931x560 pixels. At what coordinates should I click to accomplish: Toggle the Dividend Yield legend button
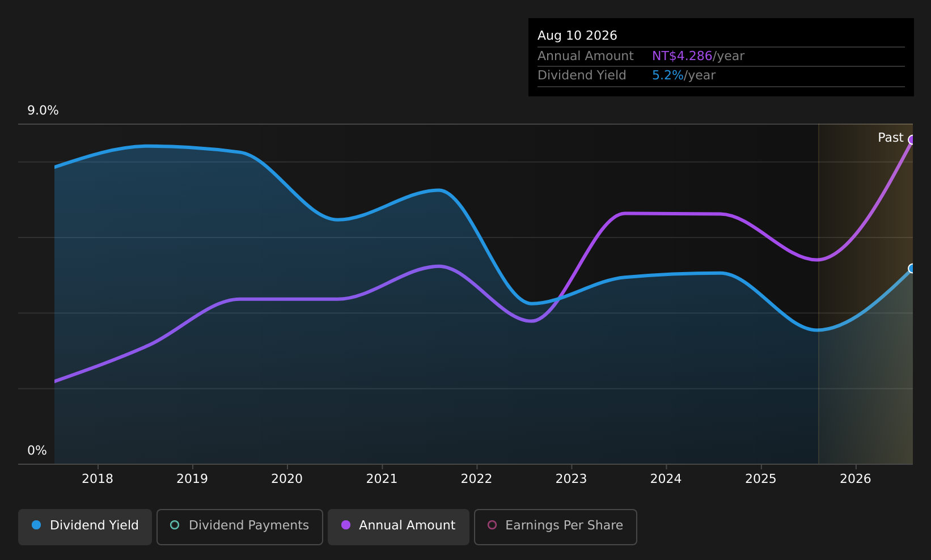(85, 527)
